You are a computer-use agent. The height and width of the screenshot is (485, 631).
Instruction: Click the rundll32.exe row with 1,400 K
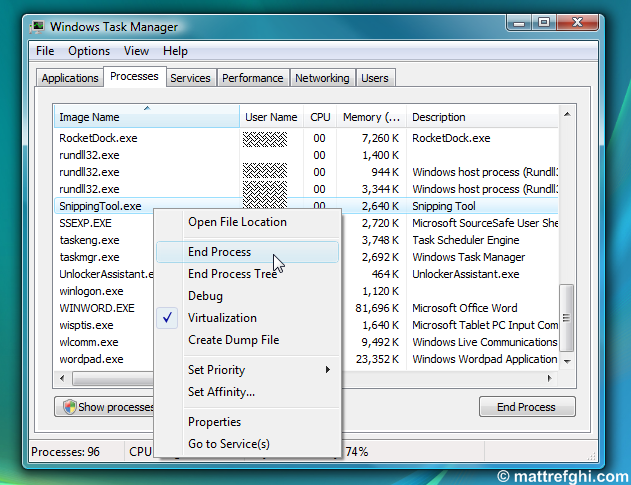[306, 155]
